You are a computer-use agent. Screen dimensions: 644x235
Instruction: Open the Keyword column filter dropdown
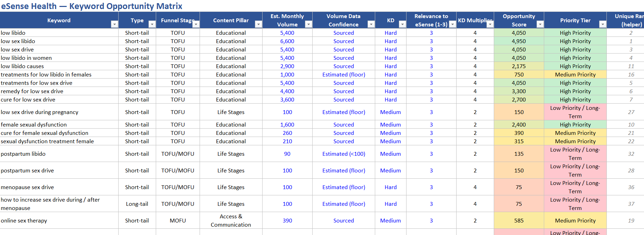[x=114, y=24]
